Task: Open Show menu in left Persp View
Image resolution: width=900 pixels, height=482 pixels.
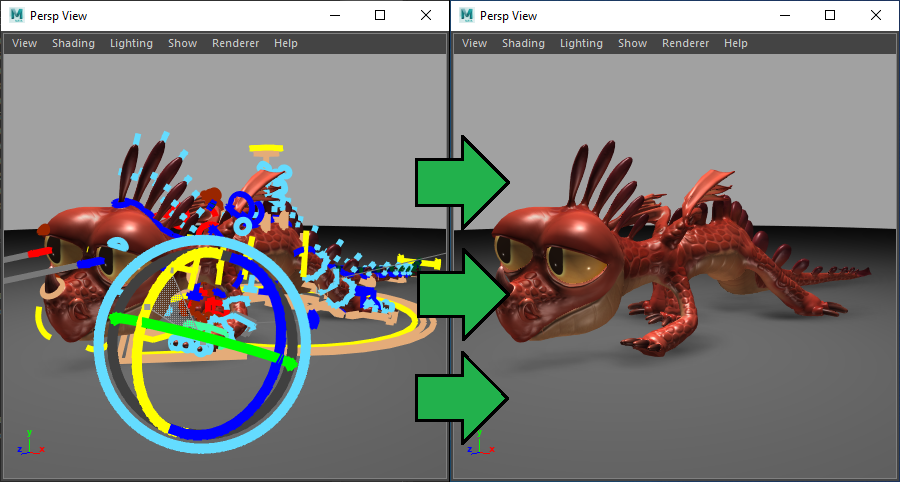Action: pos(183,43)
